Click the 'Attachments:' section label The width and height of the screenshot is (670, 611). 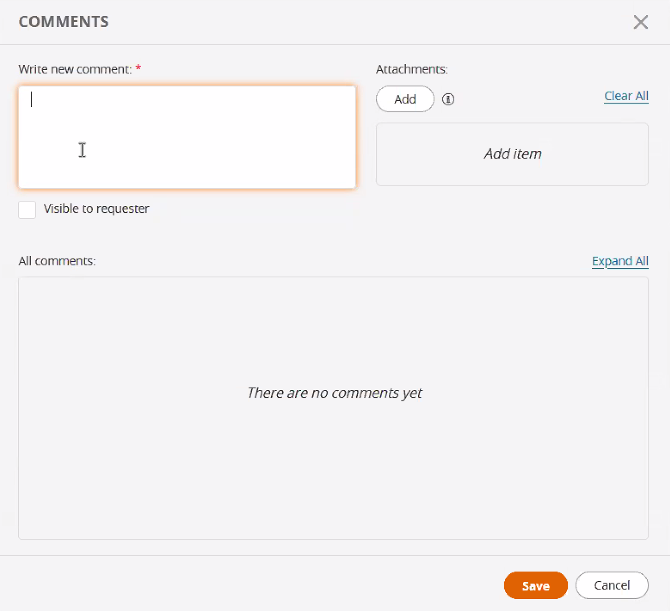coord(411,69)
